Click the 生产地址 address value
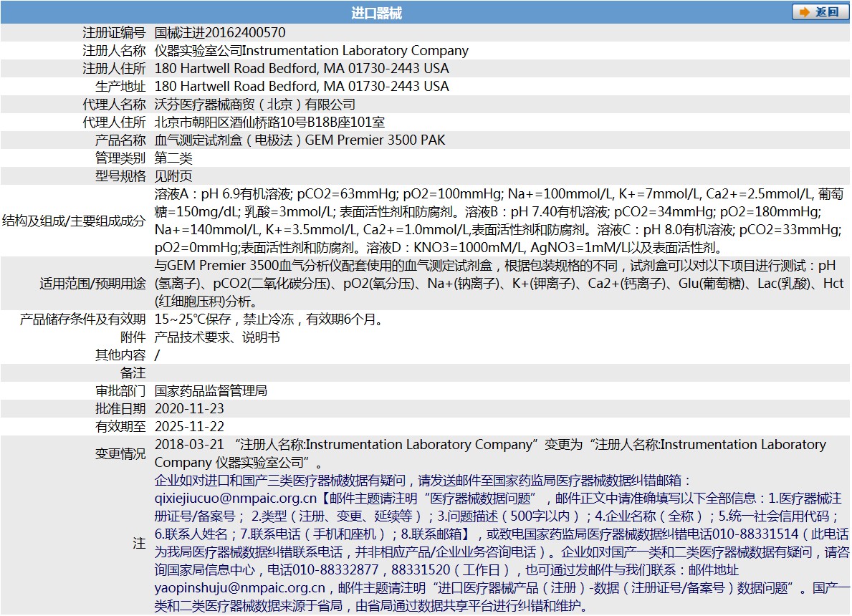The width and height of the screenshot is (852, 616). pyautogui.click(x=302, y=87)
